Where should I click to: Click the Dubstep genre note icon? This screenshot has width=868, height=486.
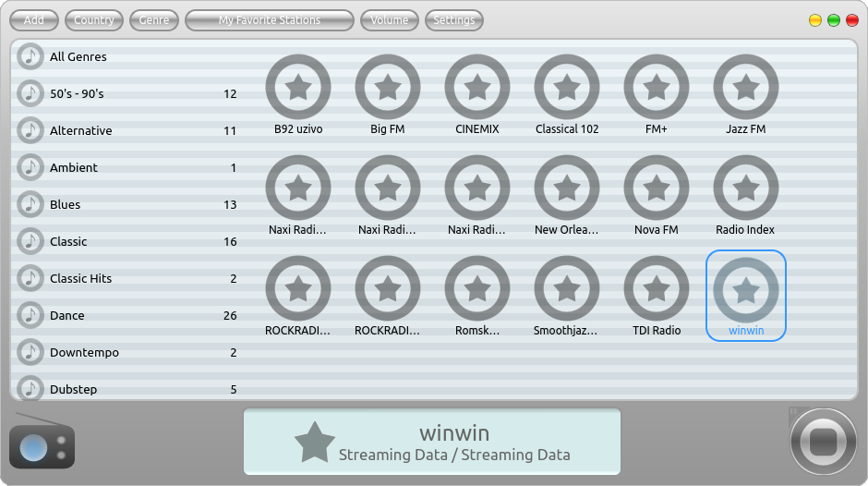(30, 388)
